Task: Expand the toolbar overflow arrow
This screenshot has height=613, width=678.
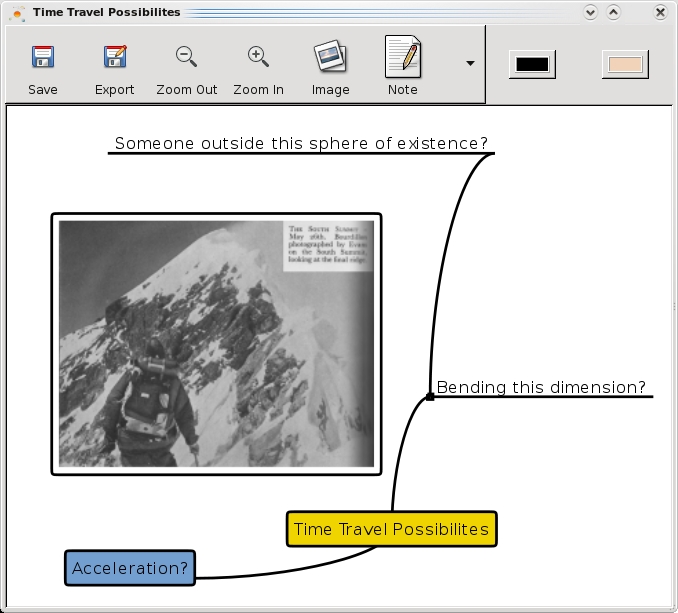Action: click(x=470, y=63)
